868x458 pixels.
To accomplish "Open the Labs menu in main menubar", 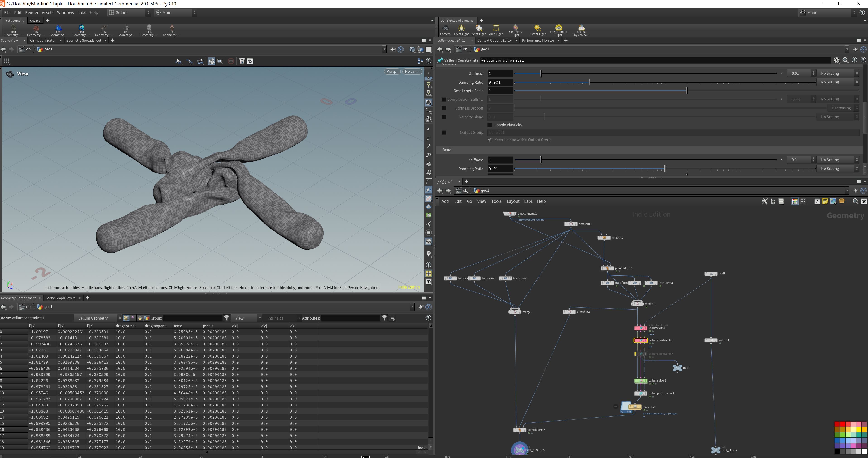I will [82, 12].
